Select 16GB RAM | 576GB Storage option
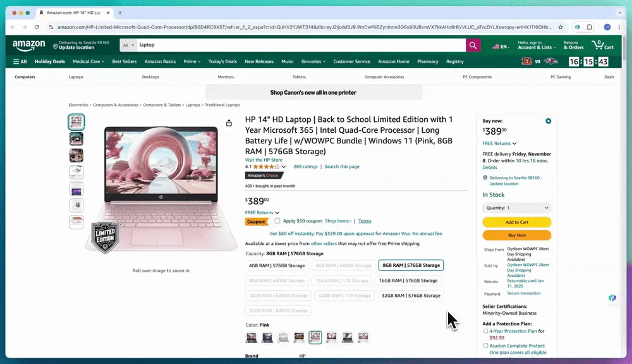 (408, 281)
